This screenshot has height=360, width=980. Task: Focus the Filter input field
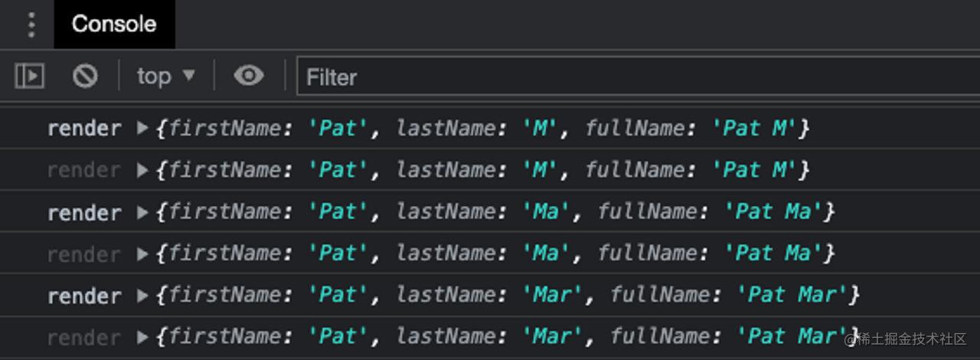coord(638,77)
